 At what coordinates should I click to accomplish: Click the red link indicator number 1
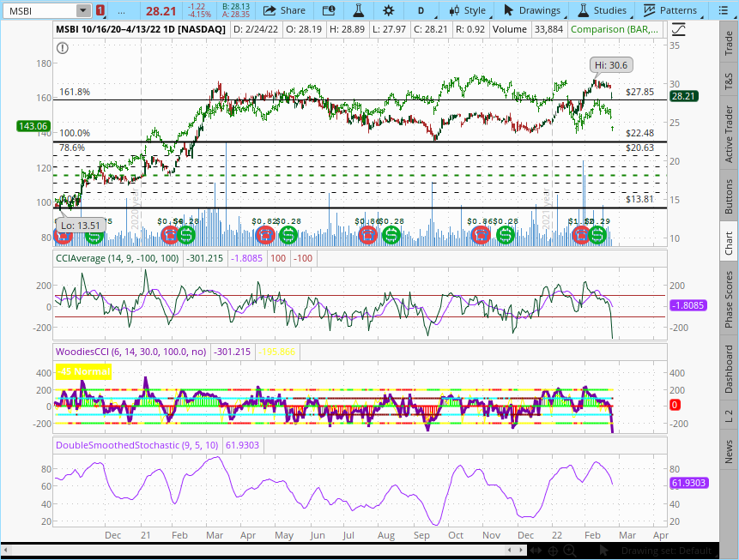click(101, 10)
